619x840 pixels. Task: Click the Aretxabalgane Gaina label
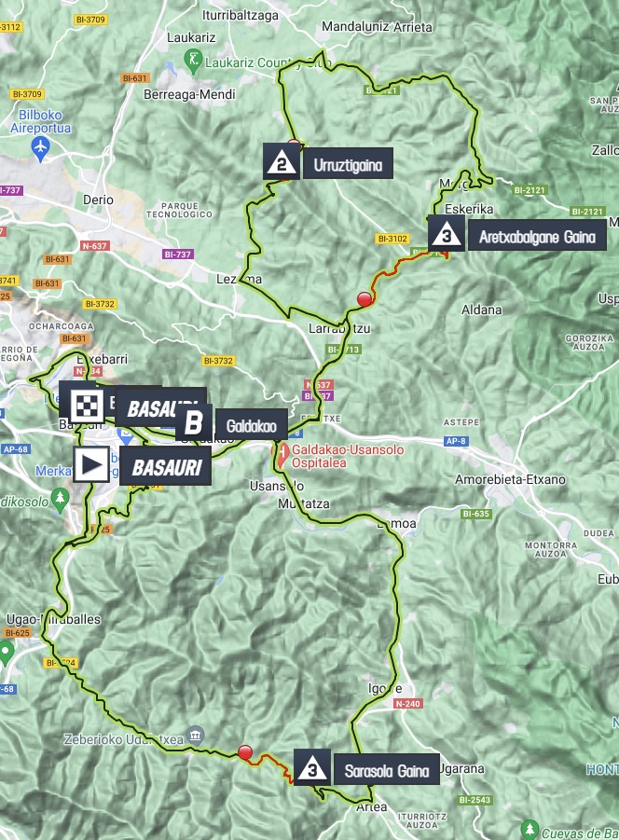click(x=537, y=236)
